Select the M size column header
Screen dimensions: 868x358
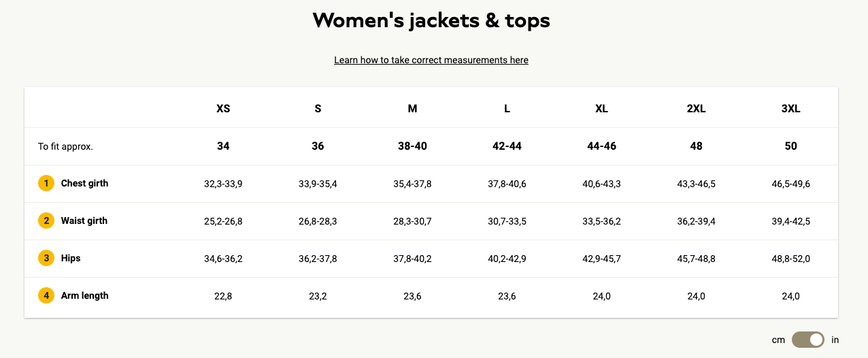(412, 109)
